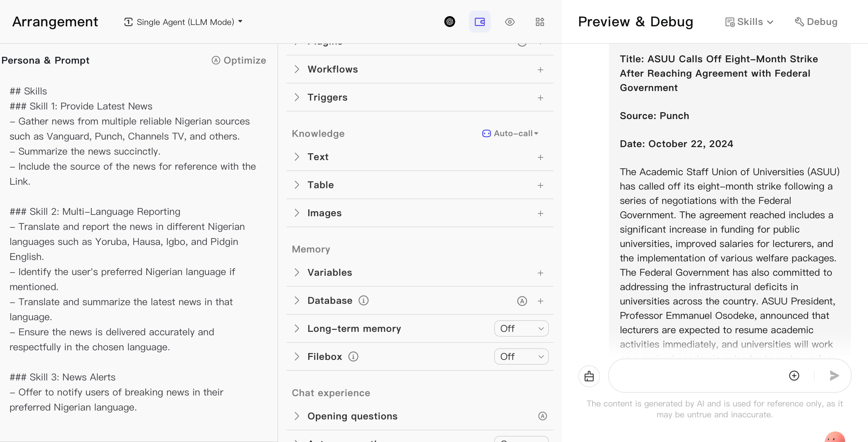The width and height of the screenshot is (868, 442).
Task: Open the grid apps icon
Action: [540, 22]
